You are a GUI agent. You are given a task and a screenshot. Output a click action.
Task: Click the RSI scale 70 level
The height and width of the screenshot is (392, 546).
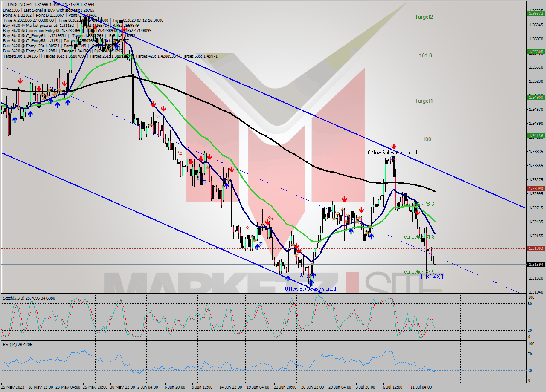click(x=531, y=354)
